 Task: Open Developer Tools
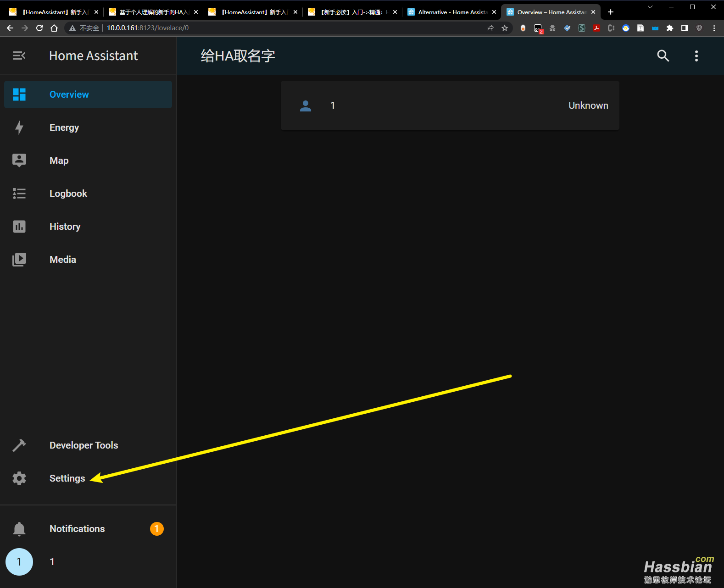pyautogui.click(x=88, y=445)
